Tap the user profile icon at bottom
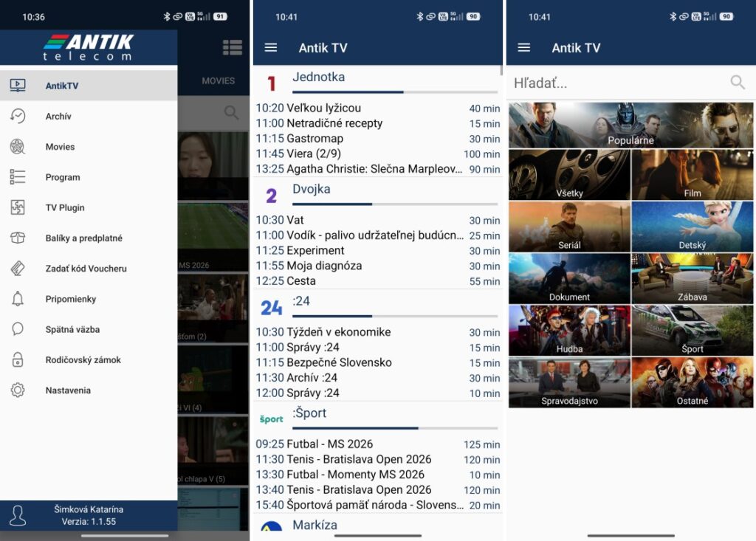Screen dimensions: 756x541 (18, 515)
